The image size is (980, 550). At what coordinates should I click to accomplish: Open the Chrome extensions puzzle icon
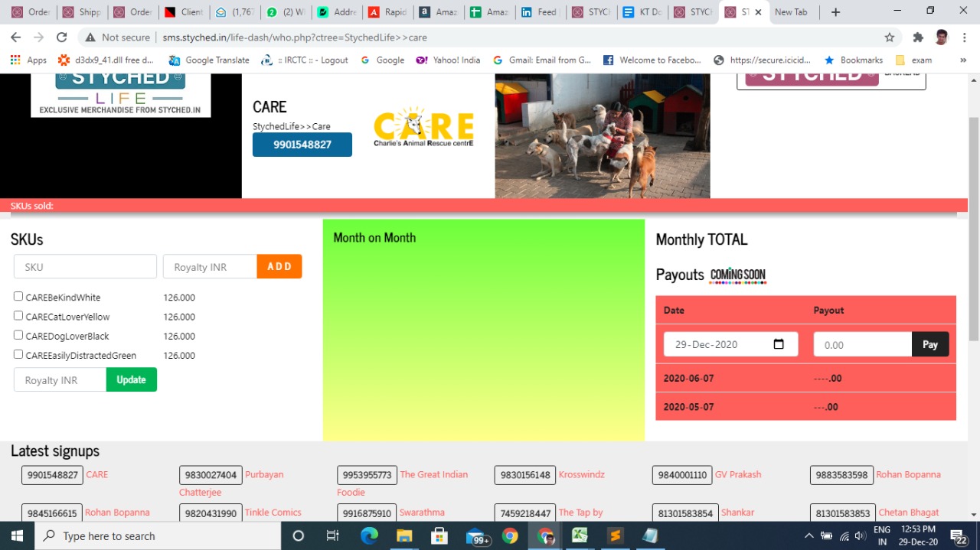(918, 37)
